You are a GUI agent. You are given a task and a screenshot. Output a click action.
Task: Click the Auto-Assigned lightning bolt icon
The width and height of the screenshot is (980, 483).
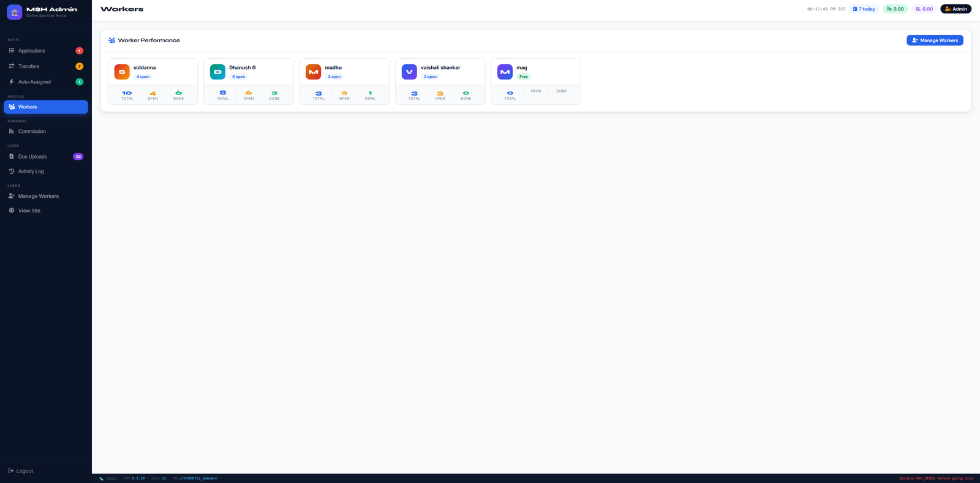[12, 81]
